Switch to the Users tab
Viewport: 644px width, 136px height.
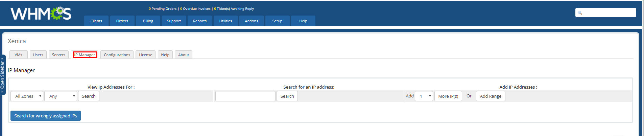click(38, 55)
